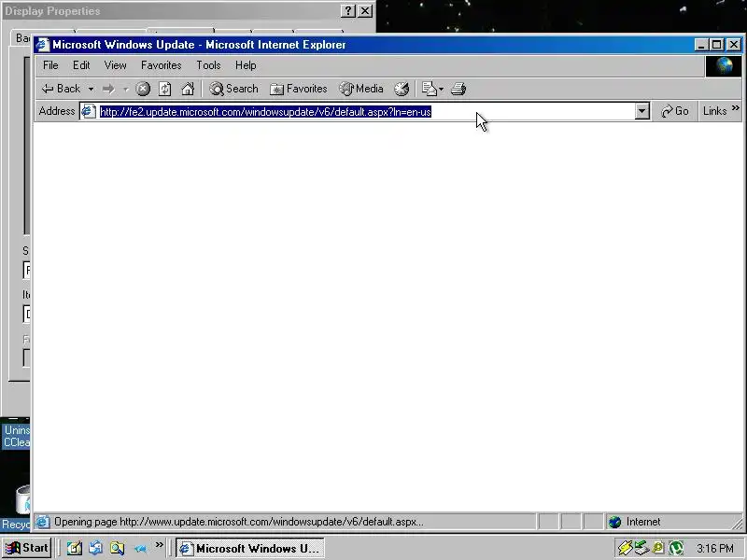Launch Outlook Express from Quick Launch
The height and width of the screenshot is (560, 747).
(96, 548)
